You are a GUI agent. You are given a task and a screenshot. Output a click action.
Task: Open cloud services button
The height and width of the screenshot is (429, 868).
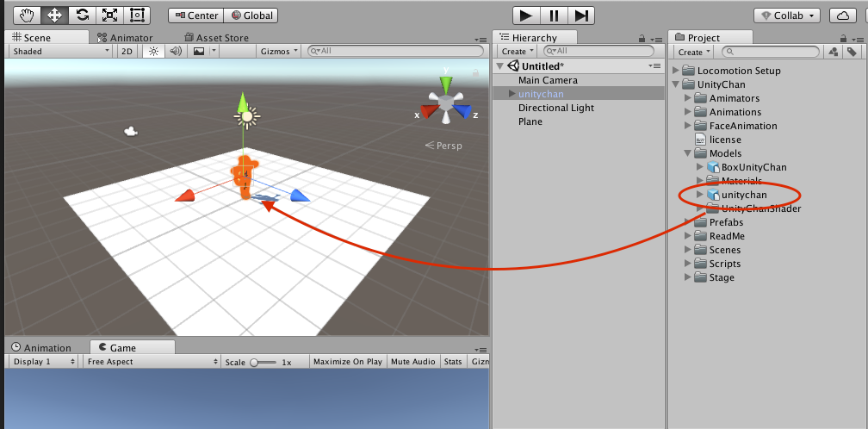[843, 16]
